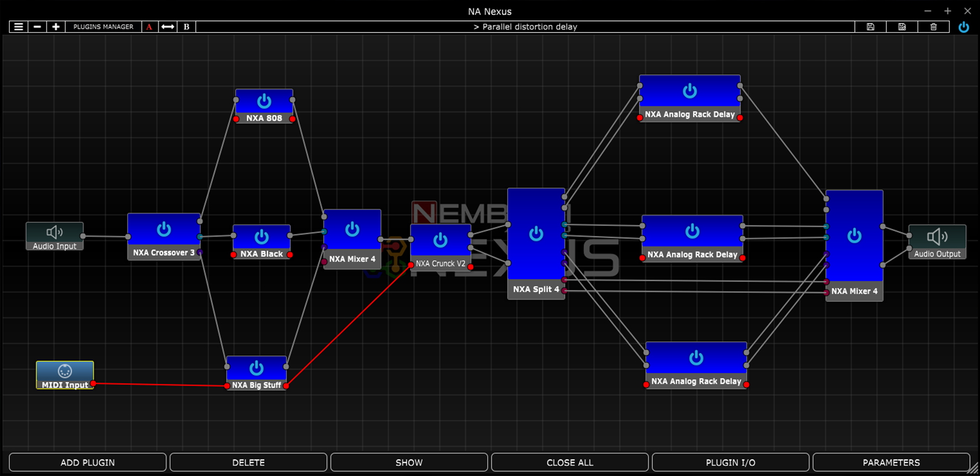980x476 pixels.
Task: Click the minus zoom-out button
Action: pos(37,26)
